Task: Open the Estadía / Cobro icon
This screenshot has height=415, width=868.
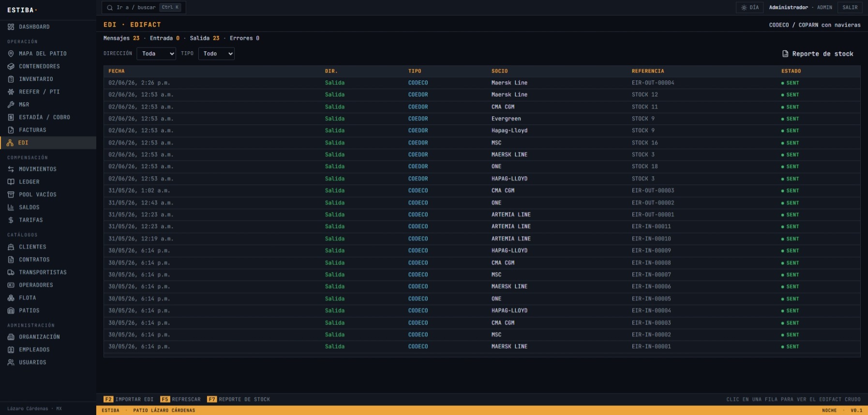Action: 11,117
